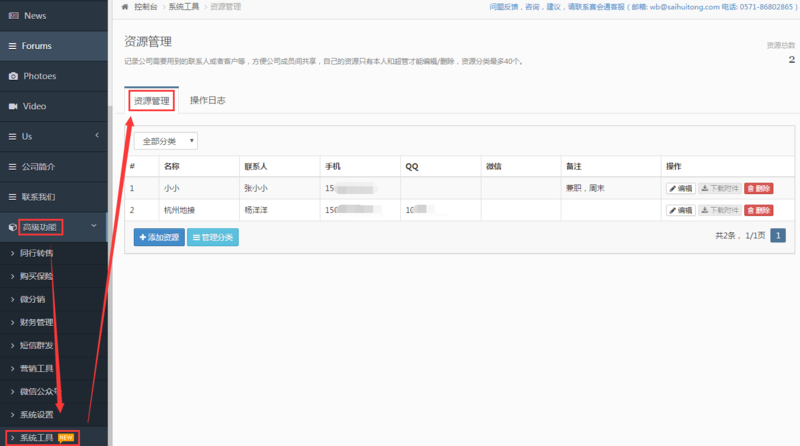Open 财务管理 in the sidebar

pyautogui.click(x=37, y=322)
